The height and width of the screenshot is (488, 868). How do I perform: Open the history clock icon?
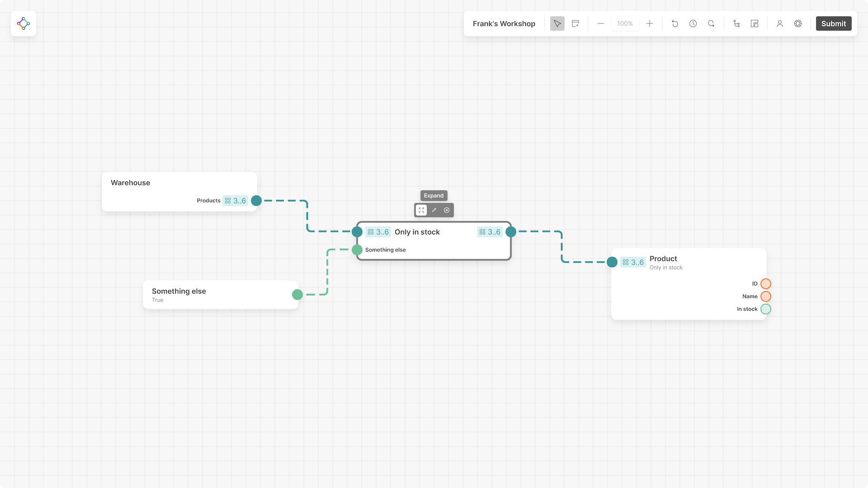point(693,23)
